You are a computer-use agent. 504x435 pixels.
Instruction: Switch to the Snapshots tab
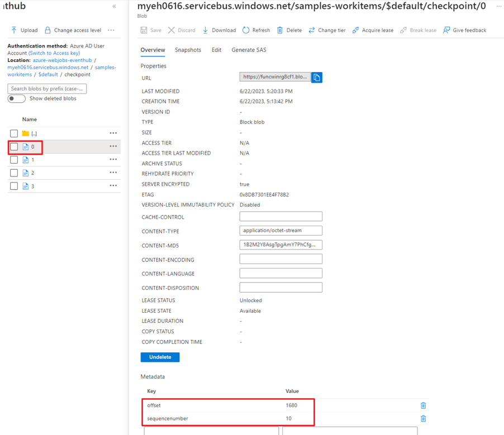pos(188,50)
